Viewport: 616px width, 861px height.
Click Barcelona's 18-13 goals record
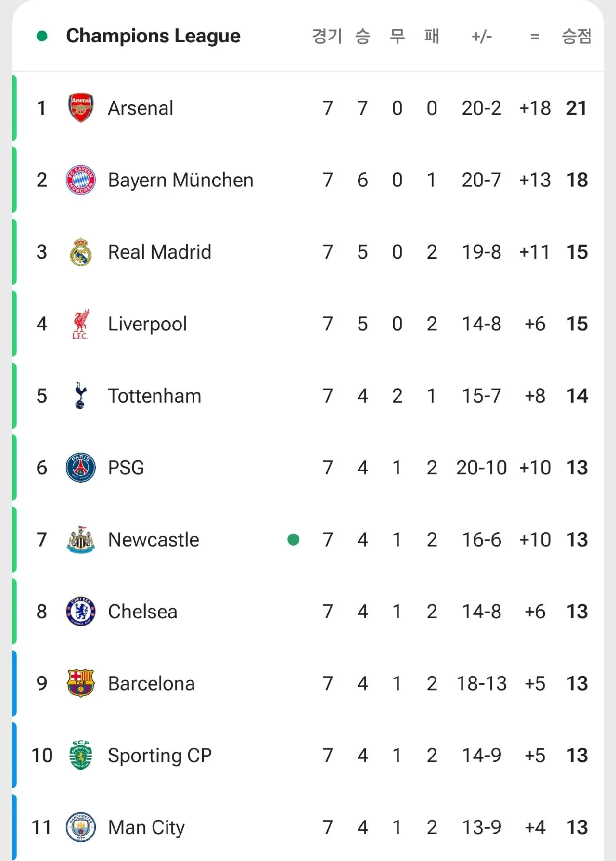[x=481, y=683]
